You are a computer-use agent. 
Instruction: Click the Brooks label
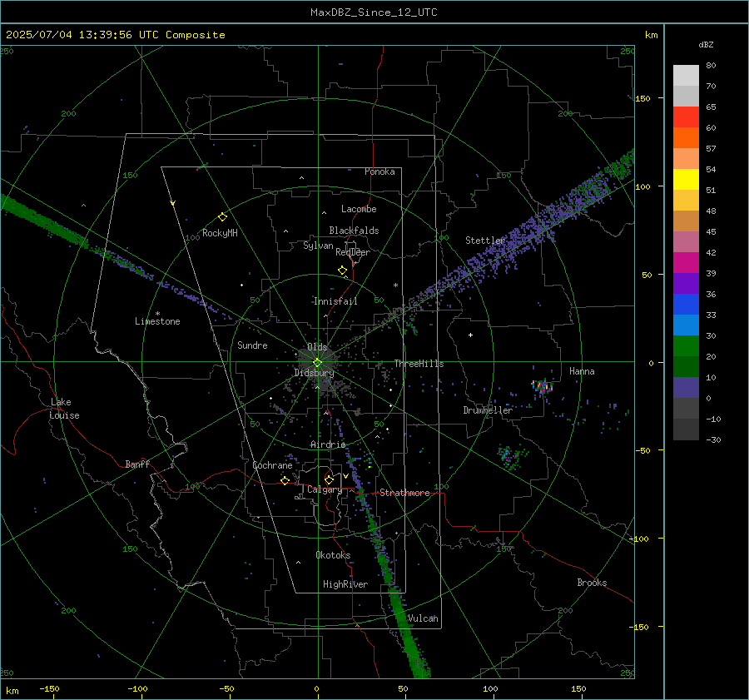592,583
